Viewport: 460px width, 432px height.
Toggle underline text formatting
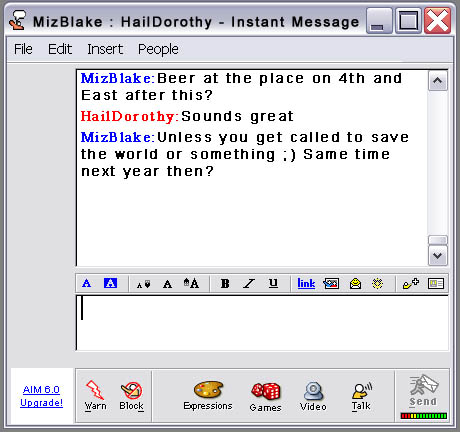[x=273, y=283]
